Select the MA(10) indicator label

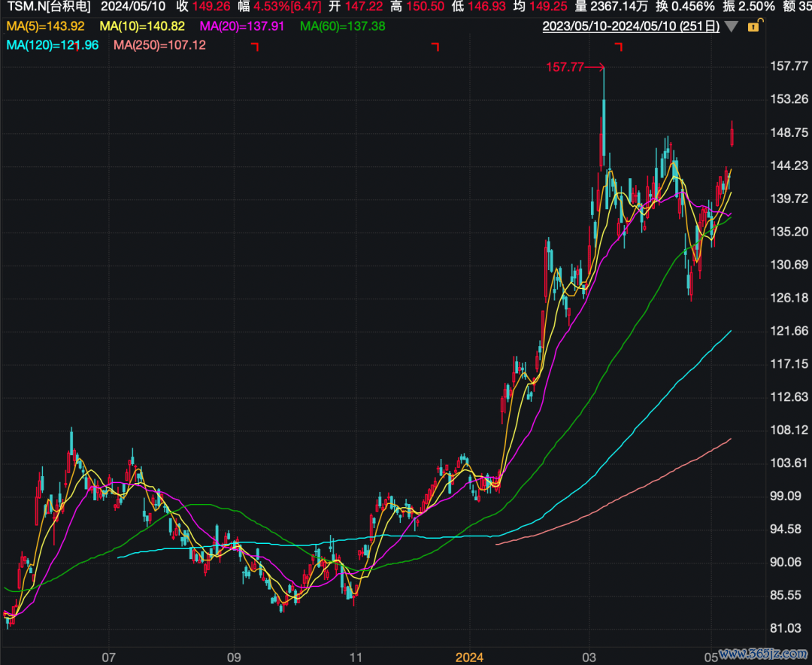(x=142, y=26)
